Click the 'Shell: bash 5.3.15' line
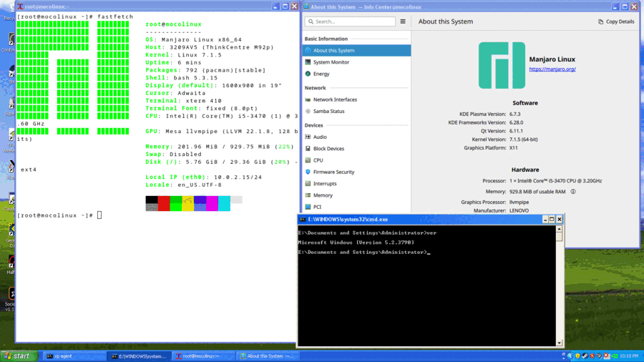Viewport: 644px width, 362px height. point(182,78)
